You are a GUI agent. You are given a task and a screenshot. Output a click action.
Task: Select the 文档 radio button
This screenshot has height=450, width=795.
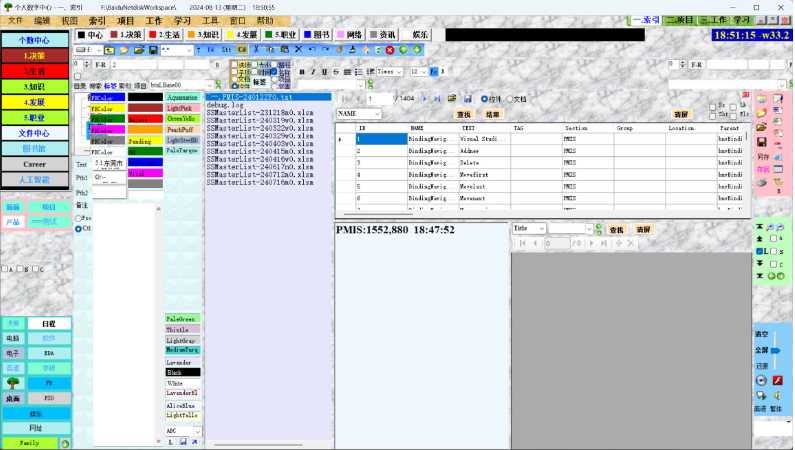(x=517, y=99)
